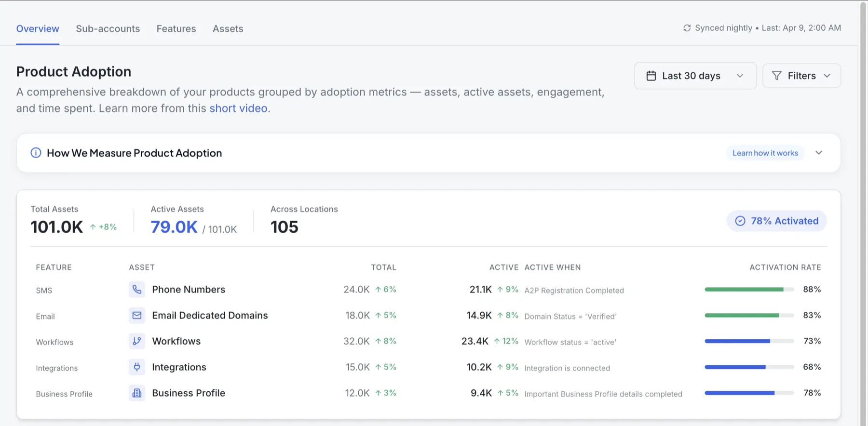868x426 pixels.
Task: Click the Workflows branch icon
Action: tap(137, 341)
